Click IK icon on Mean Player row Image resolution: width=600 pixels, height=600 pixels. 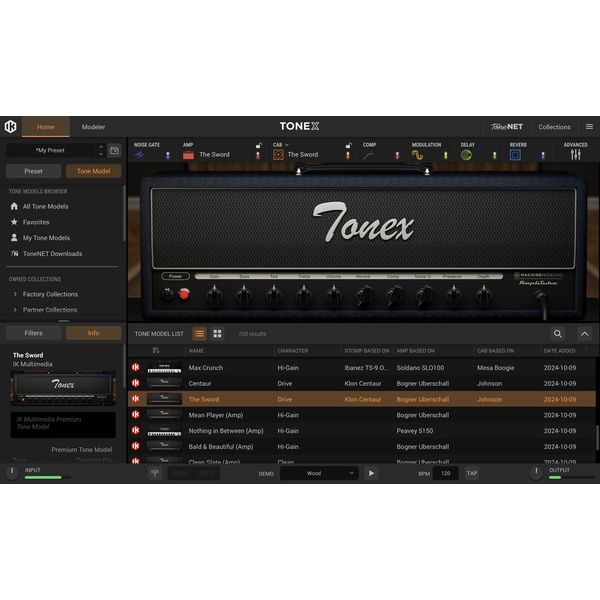(135, 414)
